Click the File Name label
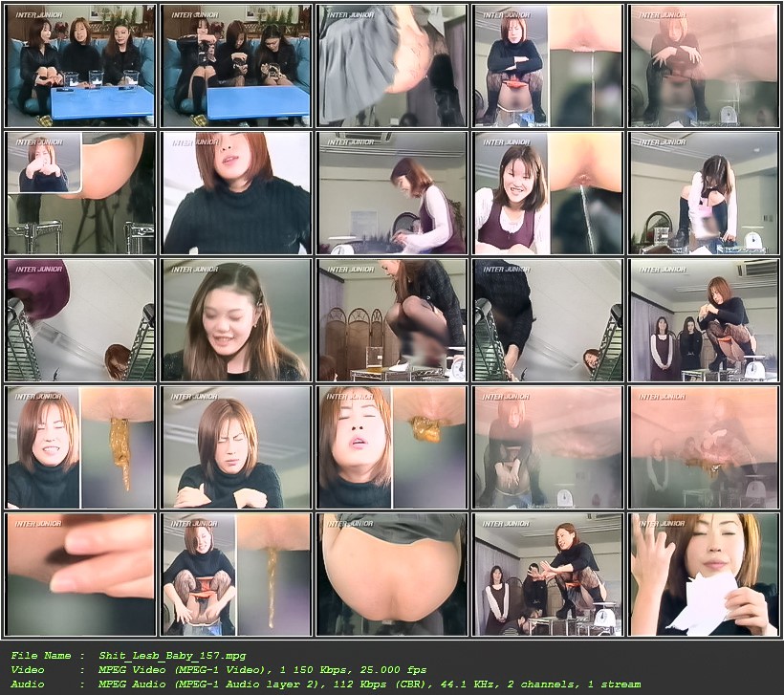This screenshot has height=695, width=784. pyautogui.click(x=40, y=656)
